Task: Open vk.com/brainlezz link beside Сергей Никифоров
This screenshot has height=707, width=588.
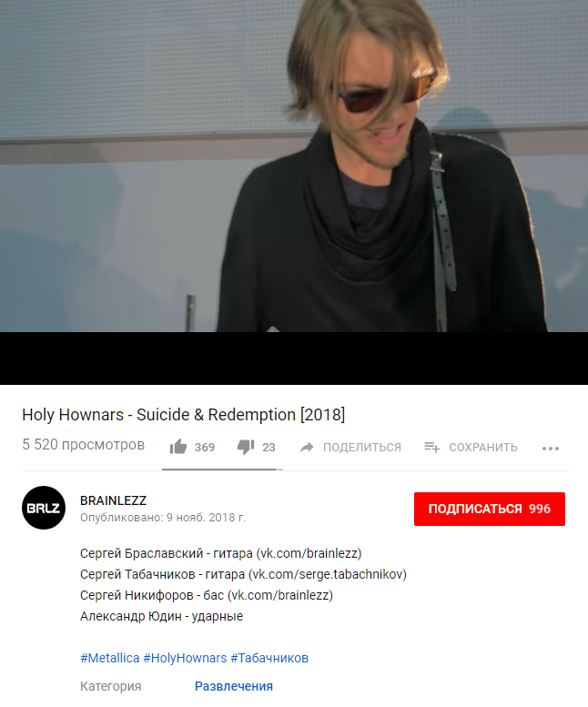Action: 280,595
